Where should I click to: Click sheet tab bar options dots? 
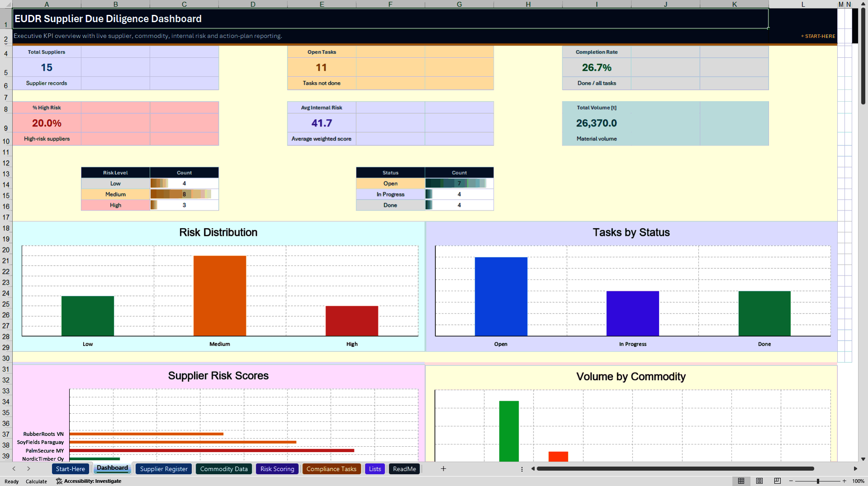522,469
